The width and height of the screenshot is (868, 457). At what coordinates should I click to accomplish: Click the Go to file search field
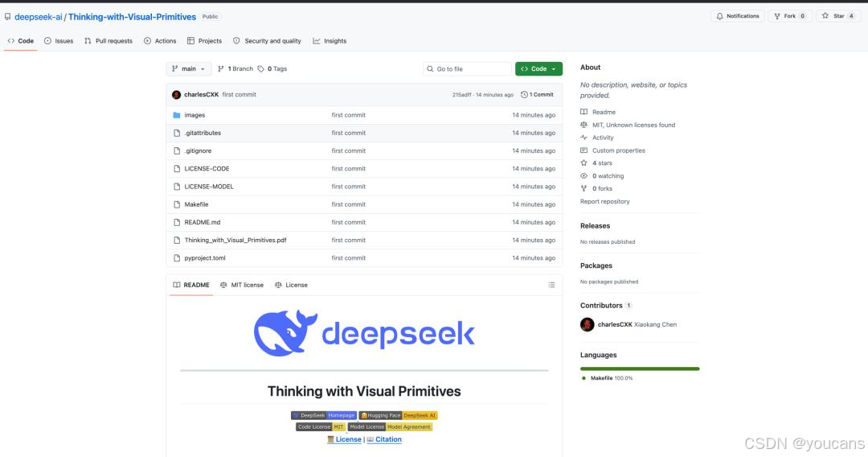coord(467,68)
